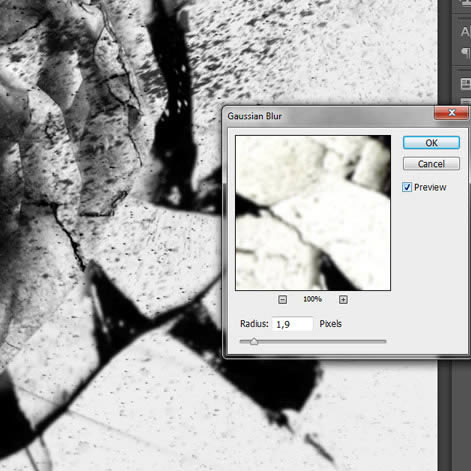Click the Radius slider handle

pos(254,341)
